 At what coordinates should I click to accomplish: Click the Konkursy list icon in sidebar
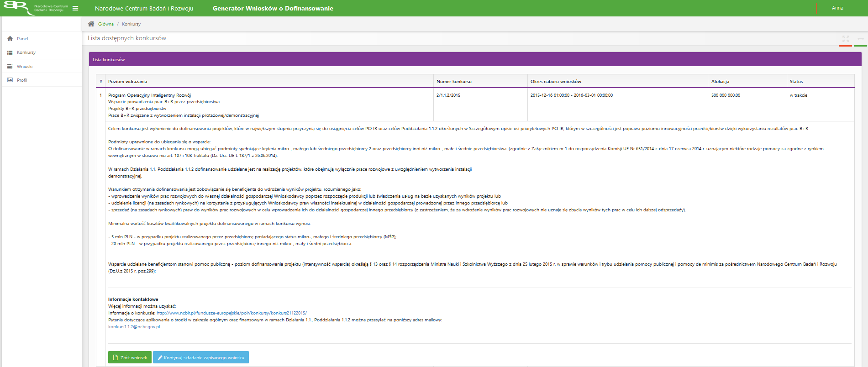[x=10, y=52]
